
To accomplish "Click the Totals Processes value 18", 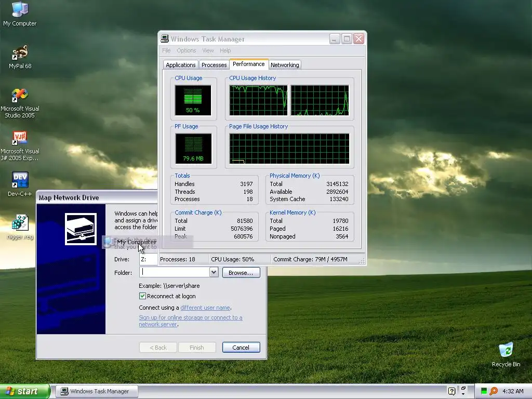I will coord(250,199).
